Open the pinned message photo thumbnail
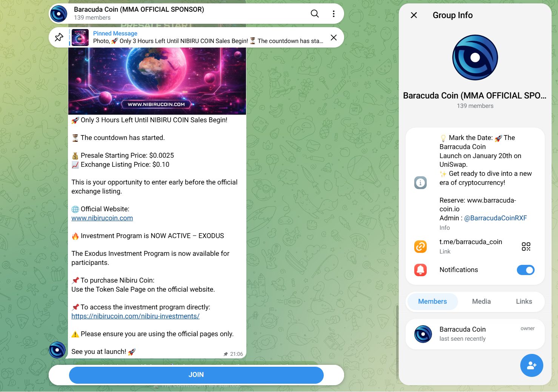The image size is (558, 392). click(x=80, y=37)
